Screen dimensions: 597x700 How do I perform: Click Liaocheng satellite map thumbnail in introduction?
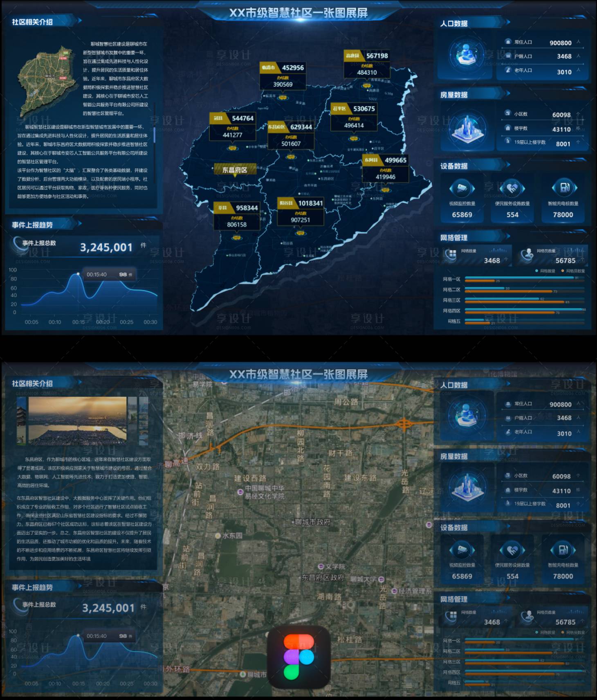point(48,81)
